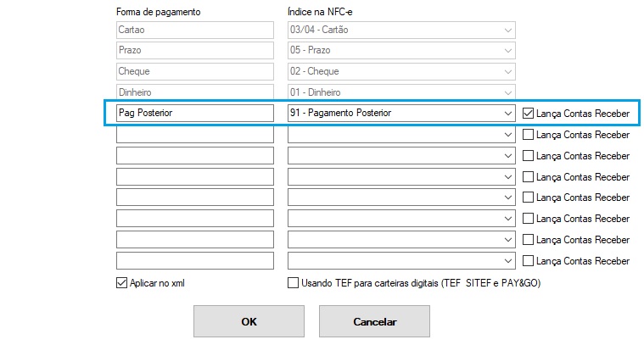Image resolution: width=644 pixels, height=345 pixels.
Task: Click the Cancelar button
Action: coord(374,322)
